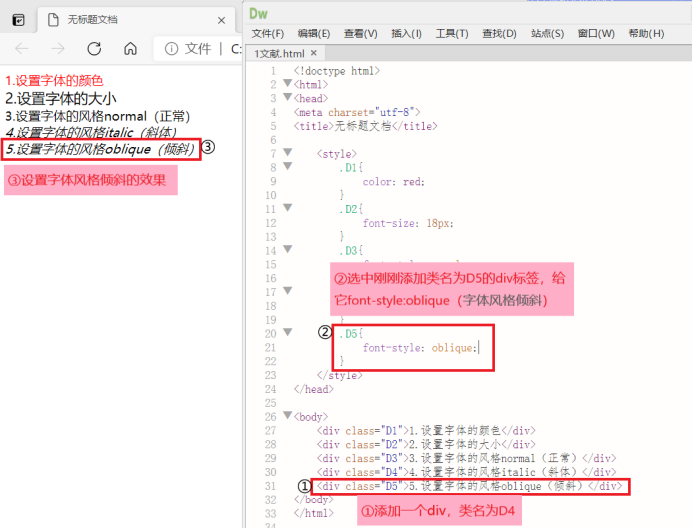Click the 'font-style: oblique;' code line
The width and height of the screenshot is (692, 528).
pos(420,348)
